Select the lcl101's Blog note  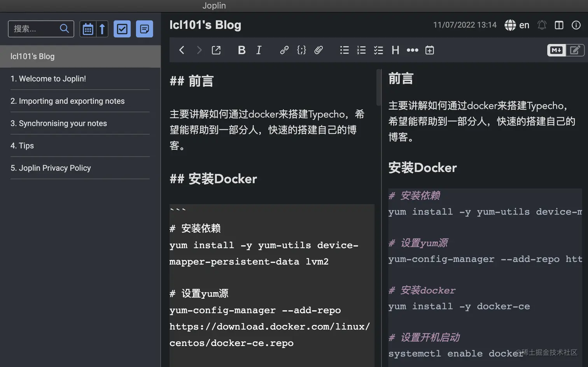(x=80, y=56)
